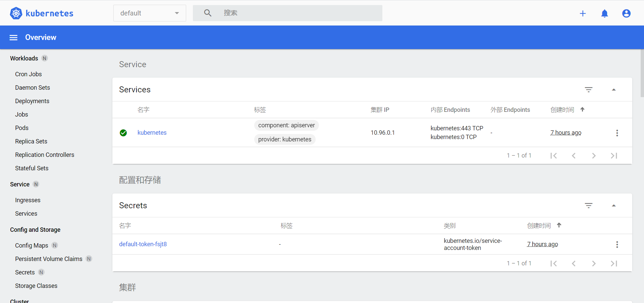This screenshot has height=303, width=644.
Task: Open Config and Storage in the sidebar
Action: 35,230
